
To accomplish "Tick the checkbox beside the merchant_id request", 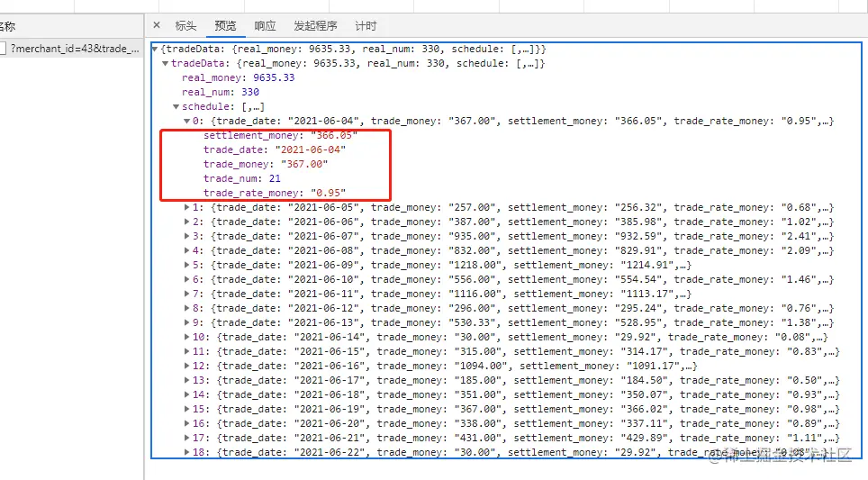I will pos(2,48).
